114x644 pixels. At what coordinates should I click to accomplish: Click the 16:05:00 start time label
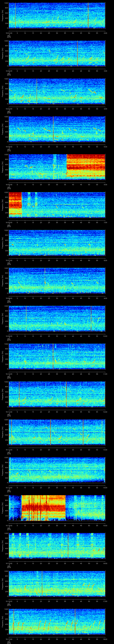click(9, 184)
